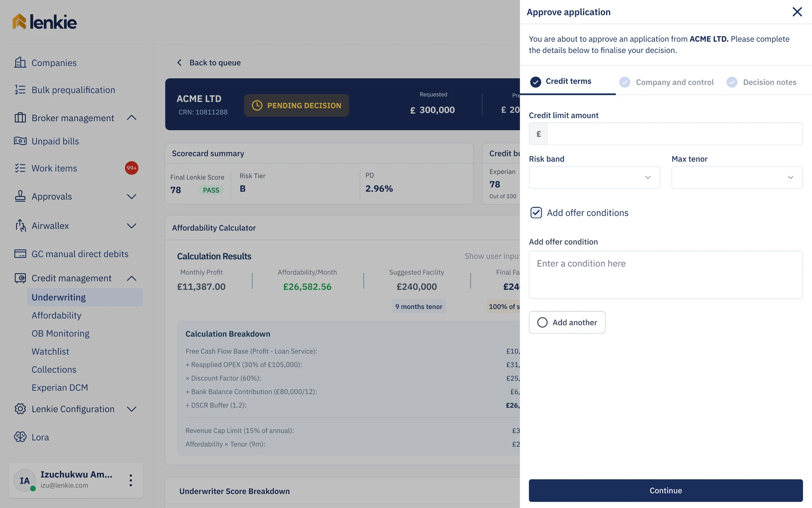
Task: Collapse Broker management section
Action: point(132,118)
